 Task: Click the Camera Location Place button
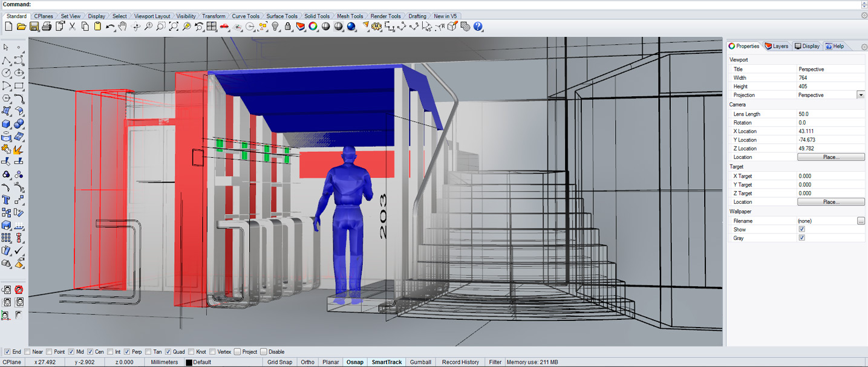830,157
